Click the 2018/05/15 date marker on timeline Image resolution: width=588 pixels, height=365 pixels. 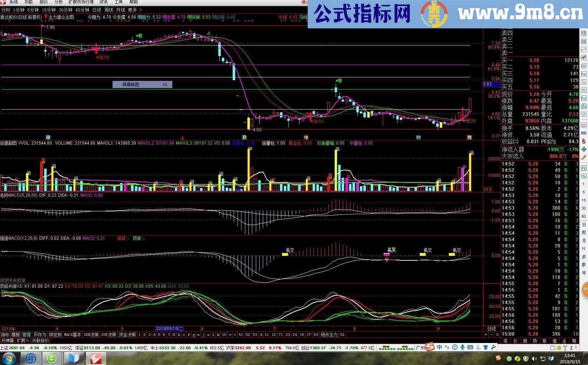(170, 328)
